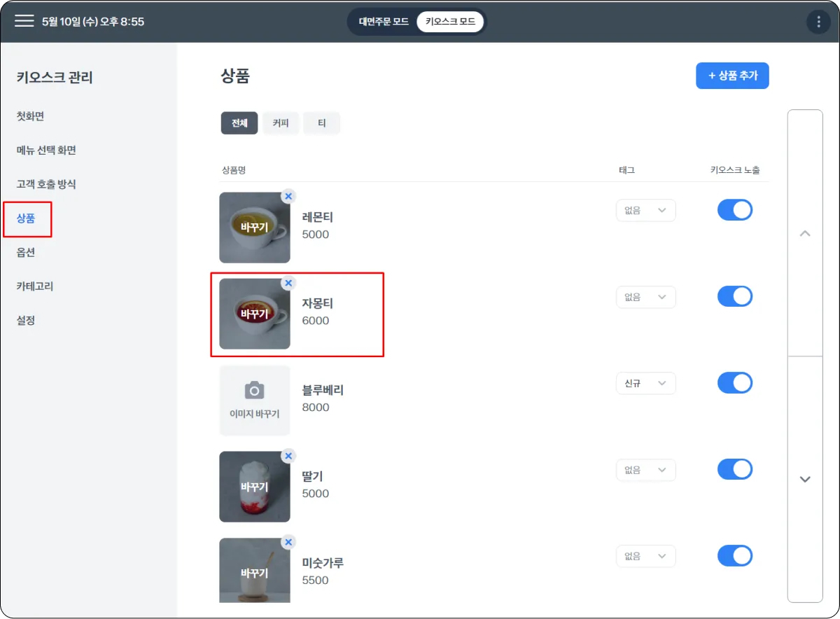Click the camera icon for 블루베리

point(254,391)
